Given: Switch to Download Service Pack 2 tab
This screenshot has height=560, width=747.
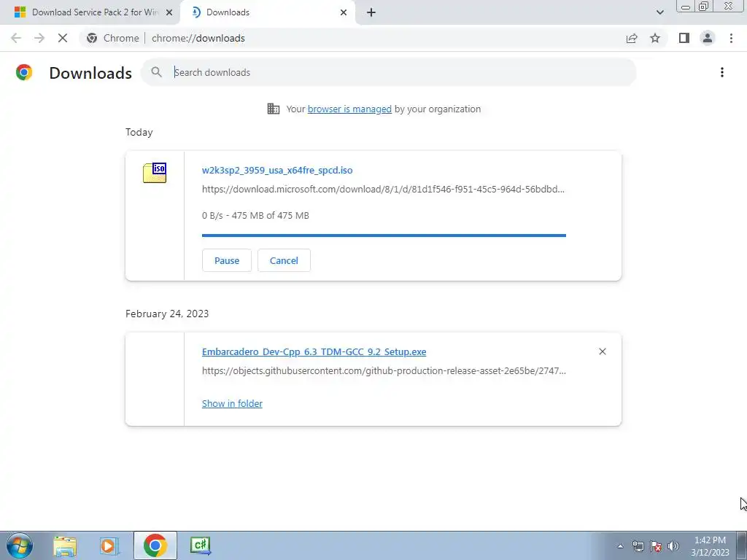Looking at the screenshot, I should 90,12.
